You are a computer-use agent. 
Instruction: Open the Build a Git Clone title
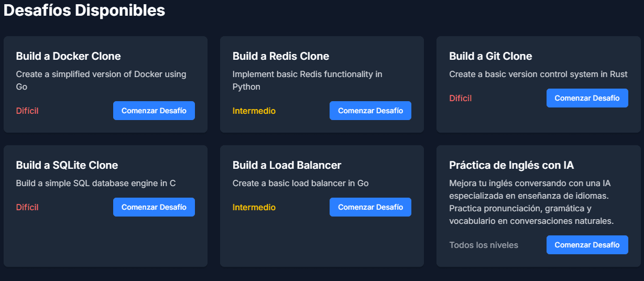tap(490, 56)
